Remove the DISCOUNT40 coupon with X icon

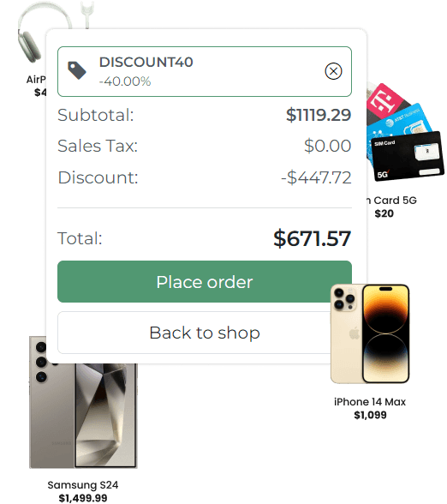pos(333,71)
